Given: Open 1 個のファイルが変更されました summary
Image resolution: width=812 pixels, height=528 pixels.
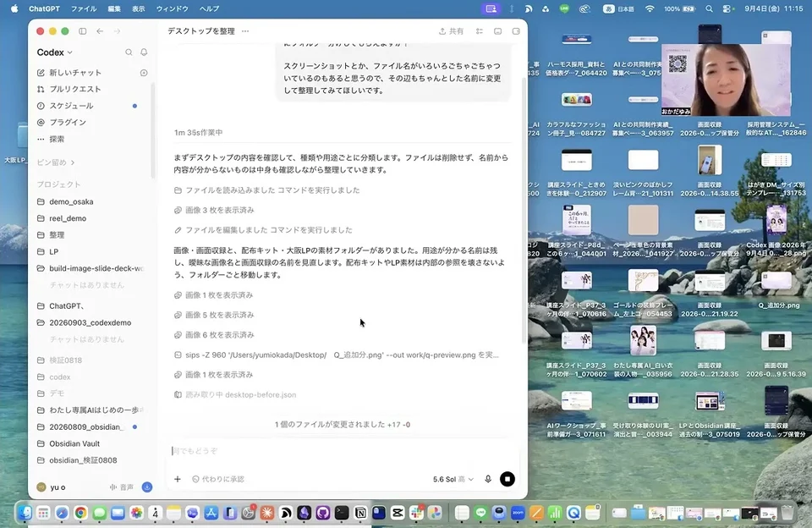Looking at the screenshot, I should [x=343, y=425].
